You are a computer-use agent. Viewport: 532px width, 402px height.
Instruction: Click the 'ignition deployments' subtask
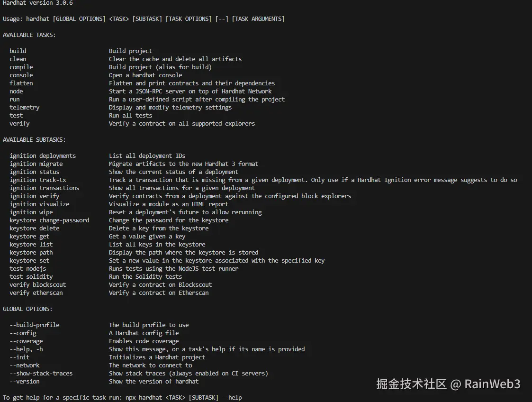[x=43, y=155]
